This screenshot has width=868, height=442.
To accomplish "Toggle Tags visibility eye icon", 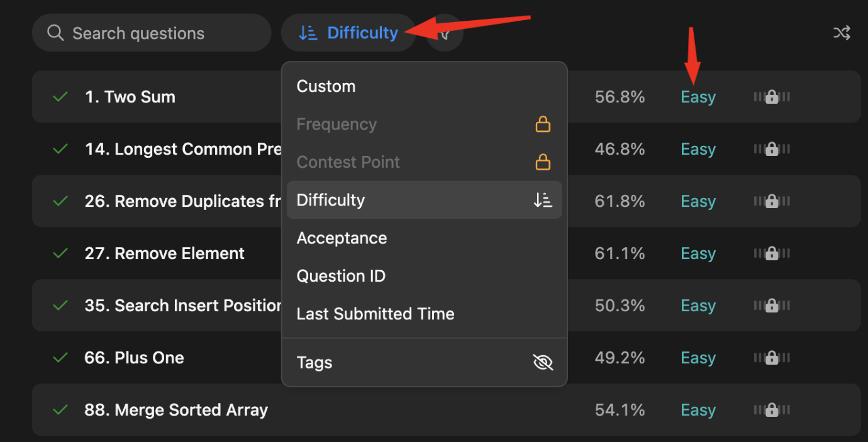I will pyautogui.click(x=542, y=363).
